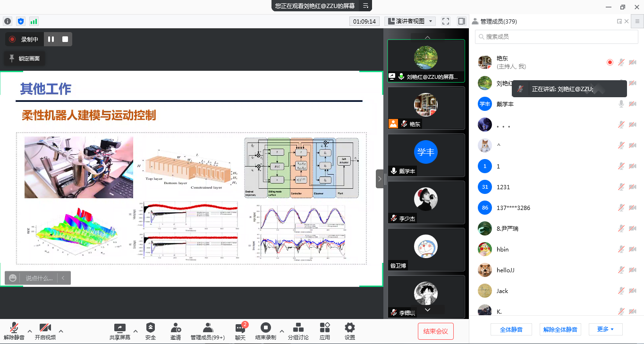Click the 全体静音 button
This screenshot has height=344, width=644.
coord(511,329)
